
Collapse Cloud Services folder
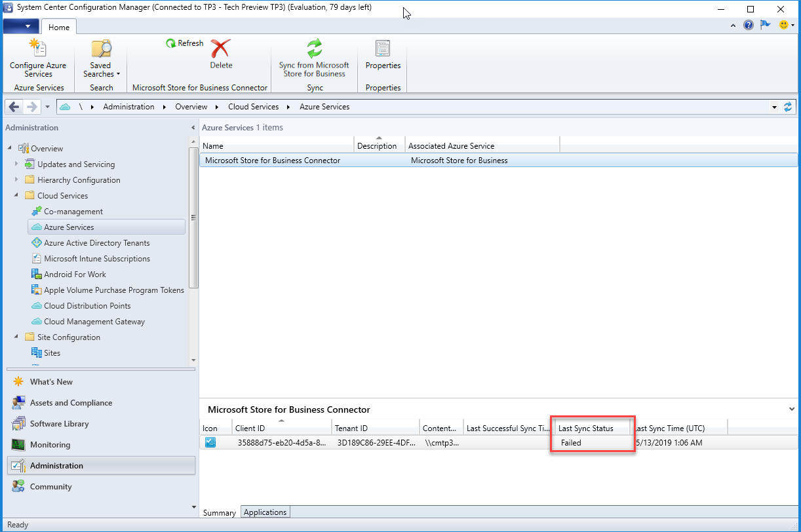click(x=16, y=195)
